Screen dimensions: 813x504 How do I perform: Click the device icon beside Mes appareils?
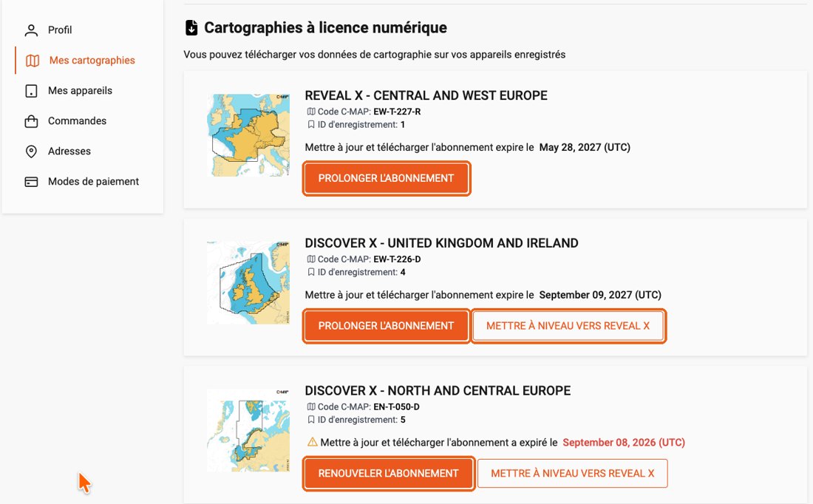coord(31,91)
